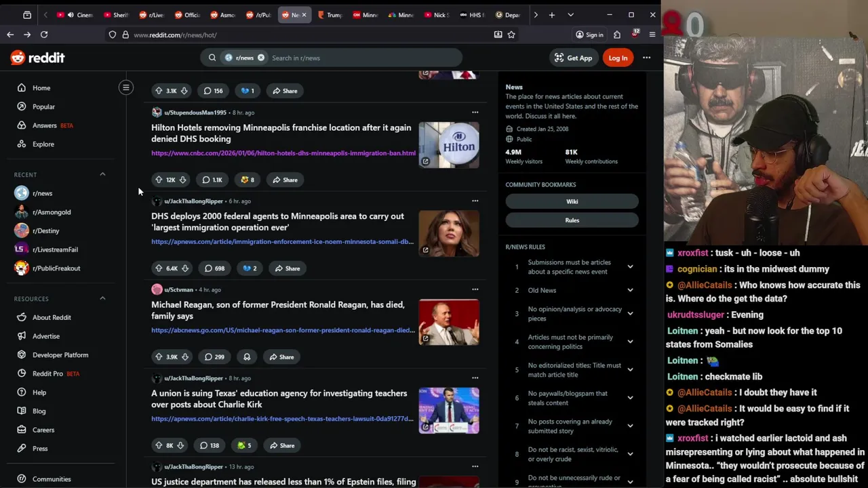Go back with the browser back arrow
Viewport: 868px width, 488px height.
click(10, 35)
